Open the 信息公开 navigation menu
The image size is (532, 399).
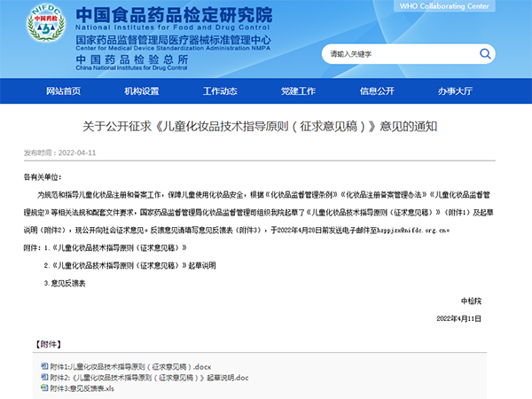coord(376,91)
